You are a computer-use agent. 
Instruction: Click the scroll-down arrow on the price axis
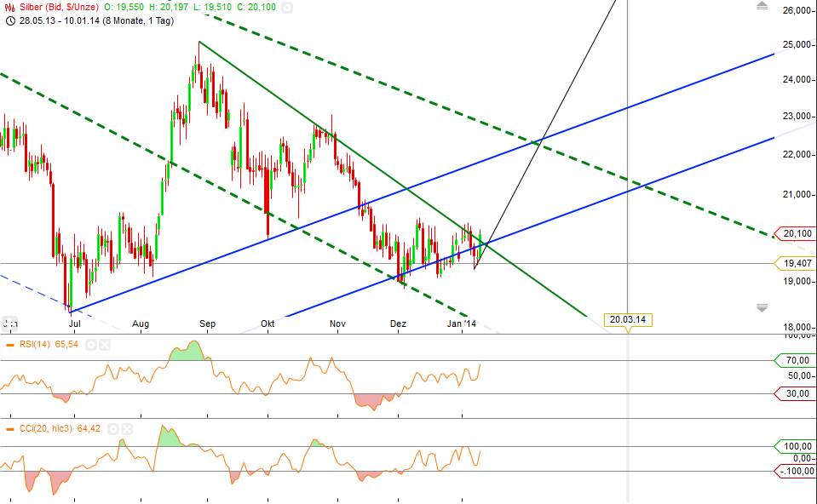(x=762, y=306)
